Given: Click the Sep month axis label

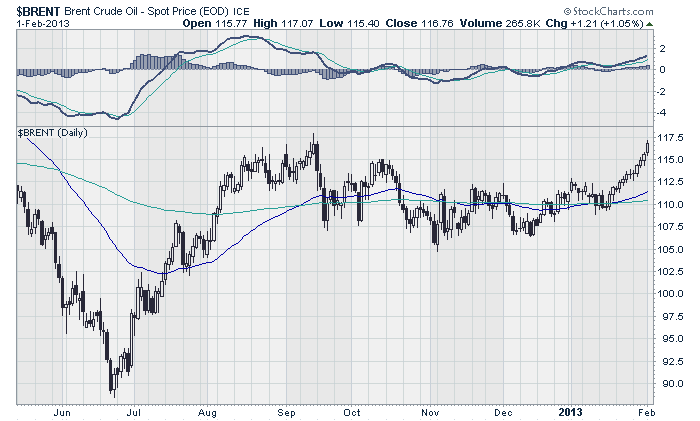Looking at the screenshot, I should pyautogui.click(x=286, y=413).
